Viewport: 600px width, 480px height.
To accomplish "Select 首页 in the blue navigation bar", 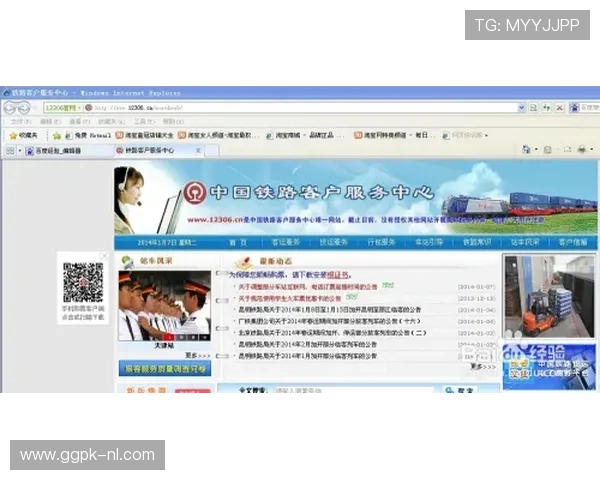I will pyautogui.click(x=238, y=242).
